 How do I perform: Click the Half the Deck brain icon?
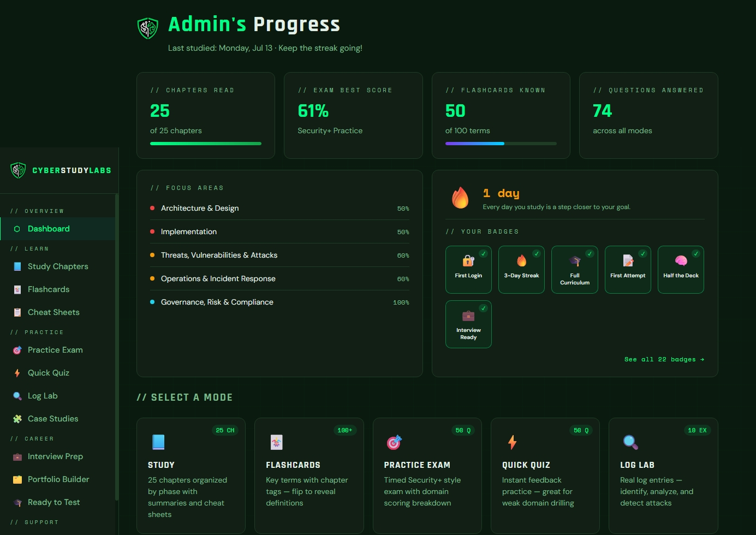pyautogui.click(x=681, y=261)
